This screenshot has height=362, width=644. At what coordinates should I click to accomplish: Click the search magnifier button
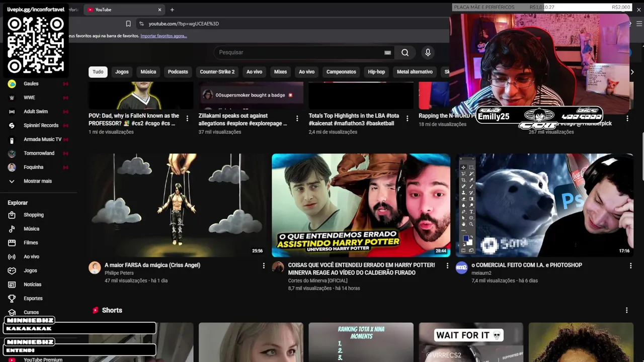point(405,52)
